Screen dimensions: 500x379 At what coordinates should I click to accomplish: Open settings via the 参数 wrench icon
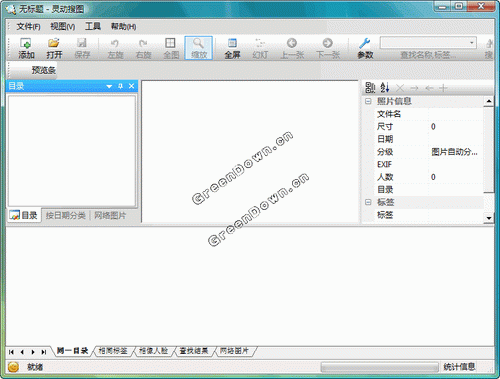(x=365, y=48)
